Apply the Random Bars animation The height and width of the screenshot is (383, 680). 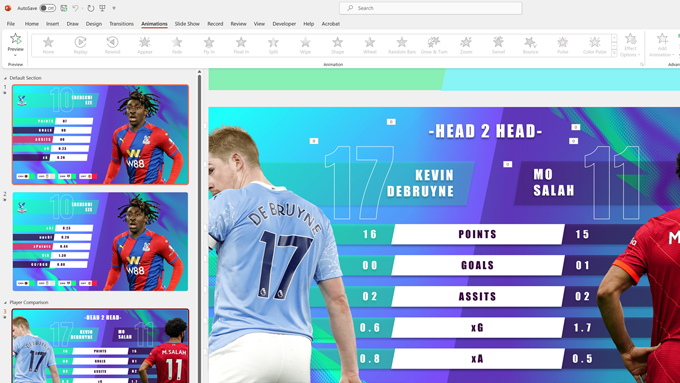tap(402, 45)
